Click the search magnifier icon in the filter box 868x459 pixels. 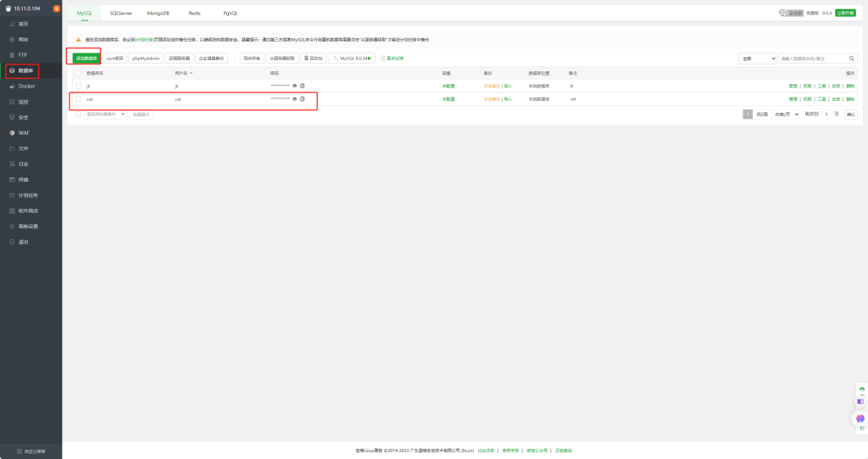point(851,59)
